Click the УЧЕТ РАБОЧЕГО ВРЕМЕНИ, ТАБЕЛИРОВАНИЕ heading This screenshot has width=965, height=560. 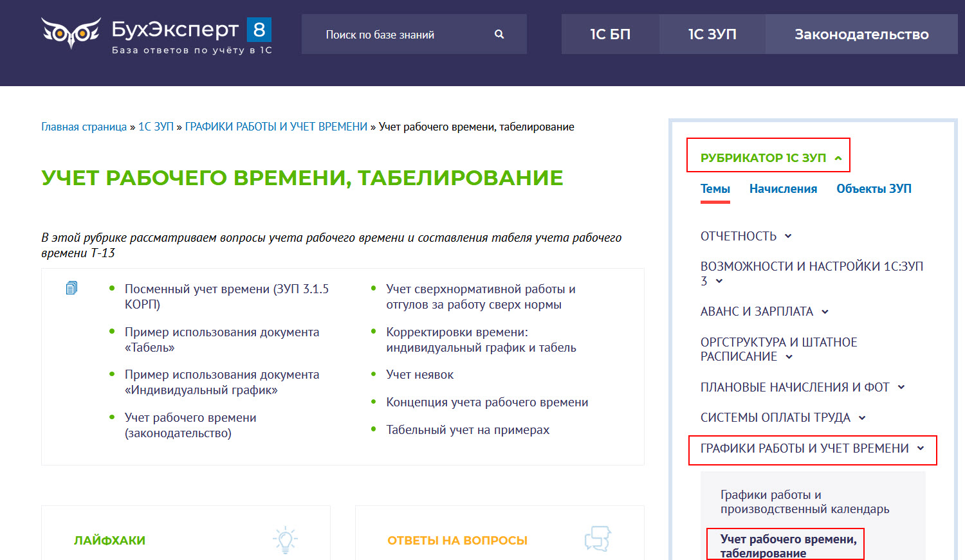[x=302, y=177]
